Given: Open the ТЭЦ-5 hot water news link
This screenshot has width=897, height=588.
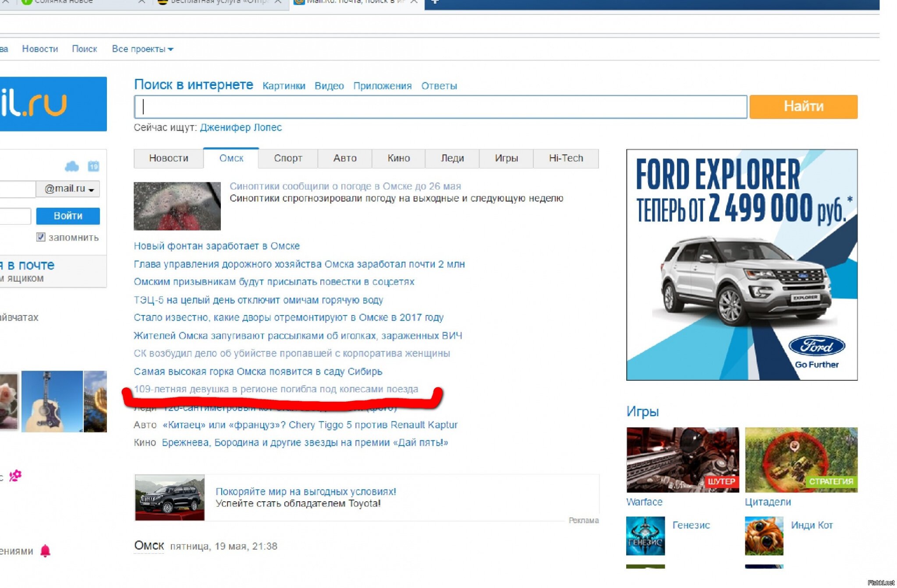Looking at the screenshot, I should (259, 300).
